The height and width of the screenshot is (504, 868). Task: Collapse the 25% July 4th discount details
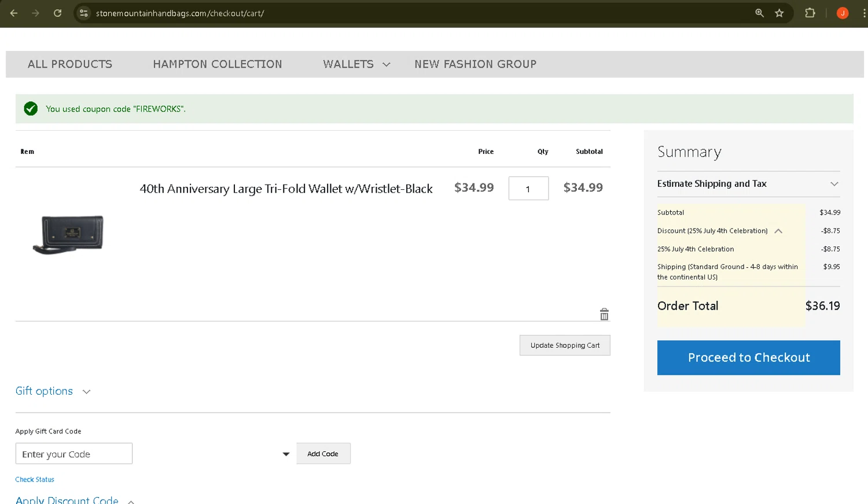click(778, 231)
